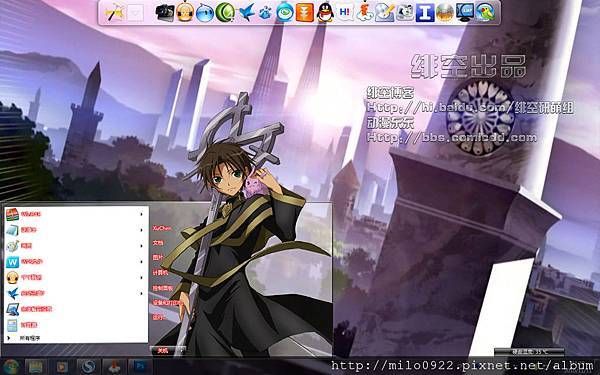Open shutdown options arrow beside 关机

[x=181, y=350]
